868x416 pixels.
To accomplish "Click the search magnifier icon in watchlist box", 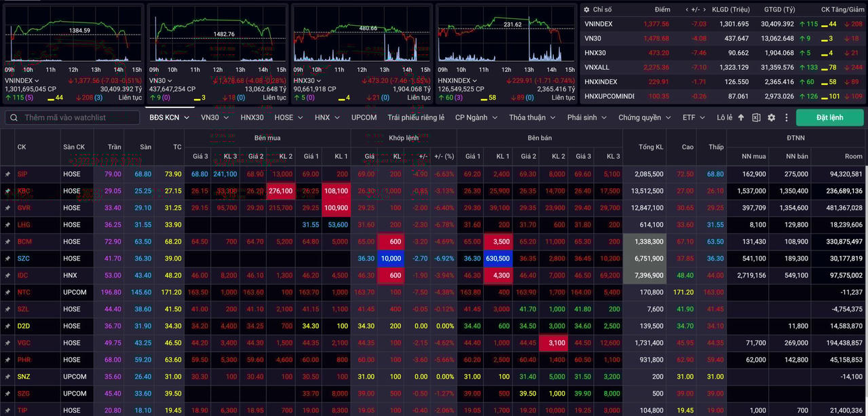I will [x=14, y=118].
